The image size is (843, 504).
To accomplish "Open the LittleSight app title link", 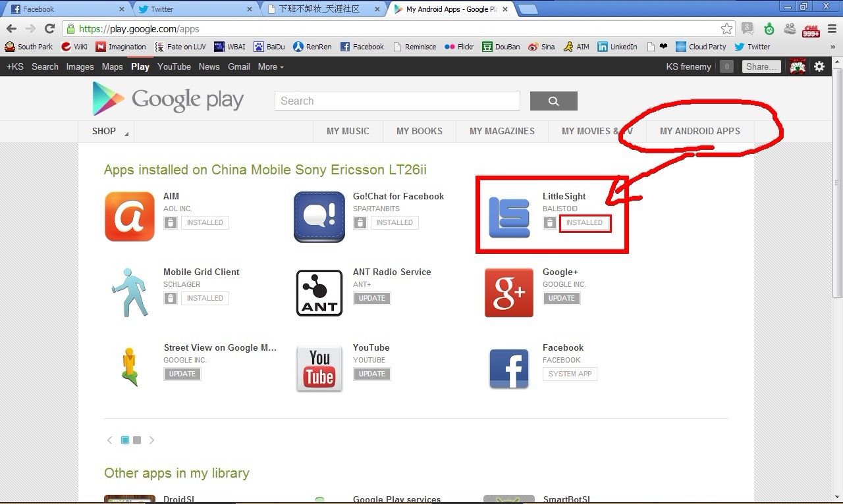I will [564, 196].
